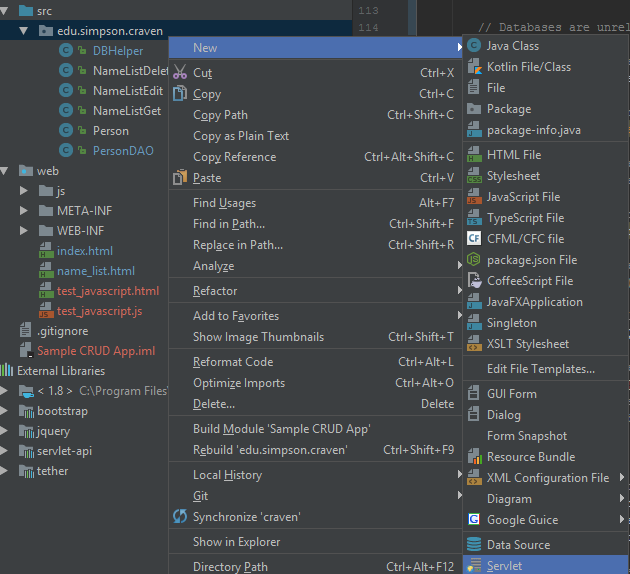Screen dimensions: 630x574
Task: Click the Java Class icon in New submenu
Action: [x=474, y=46]
